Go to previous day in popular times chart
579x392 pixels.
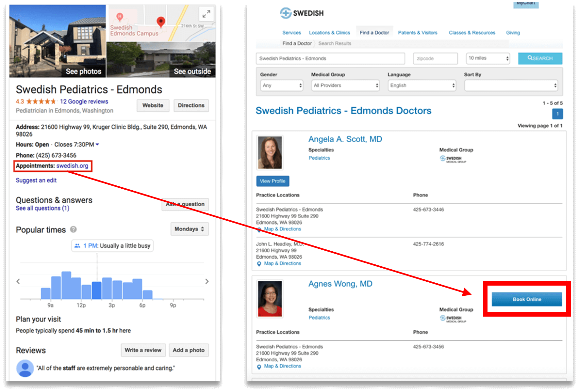tap(18, 281)
